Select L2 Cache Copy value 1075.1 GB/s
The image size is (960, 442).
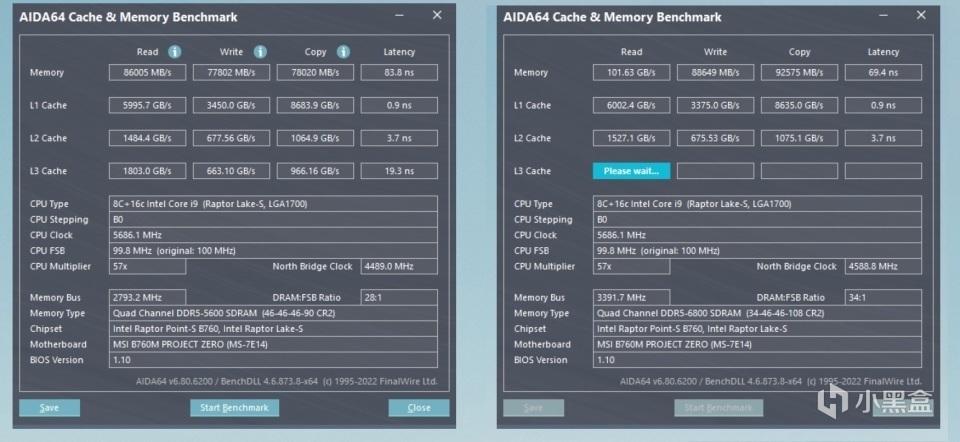[x=799, y=138]
